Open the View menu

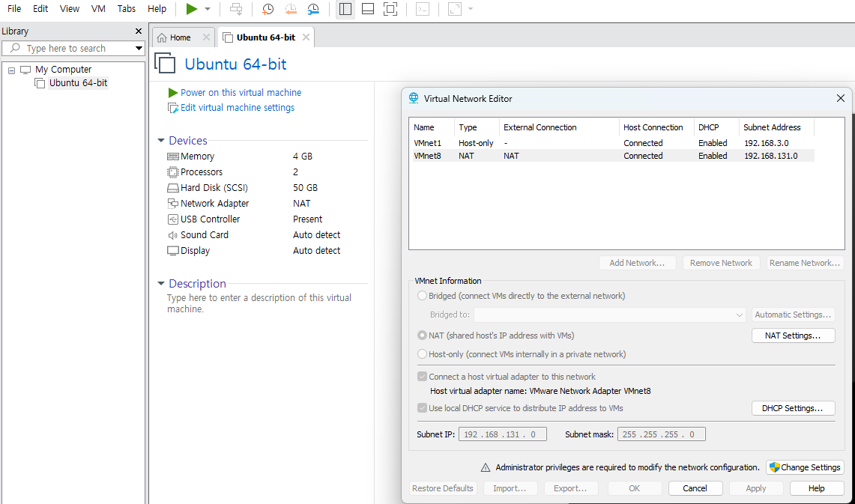tap(69, 9)
